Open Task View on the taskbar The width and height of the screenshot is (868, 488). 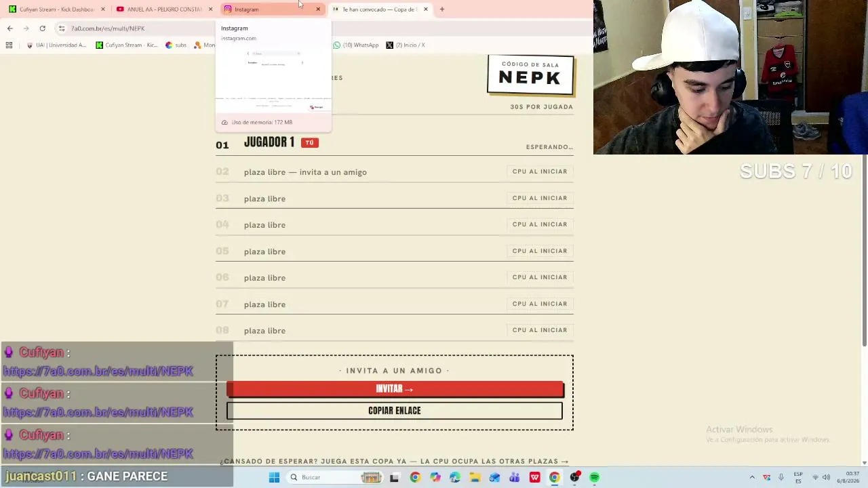(394, 477)
